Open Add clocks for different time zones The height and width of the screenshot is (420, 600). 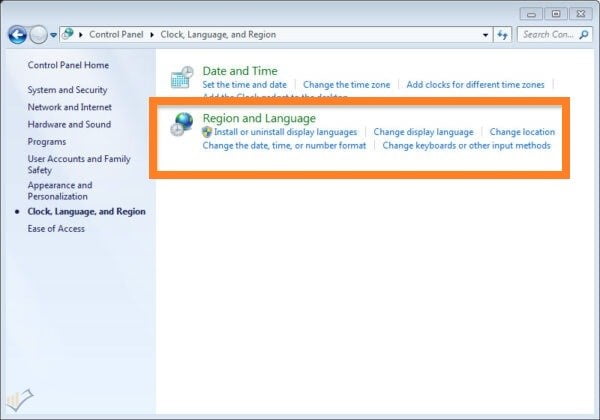pyautogui.click(x=478, y=85)
